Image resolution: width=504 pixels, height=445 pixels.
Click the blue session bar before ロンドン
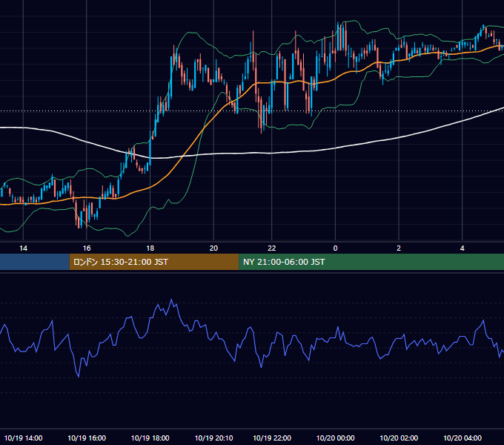coord(35,262)
